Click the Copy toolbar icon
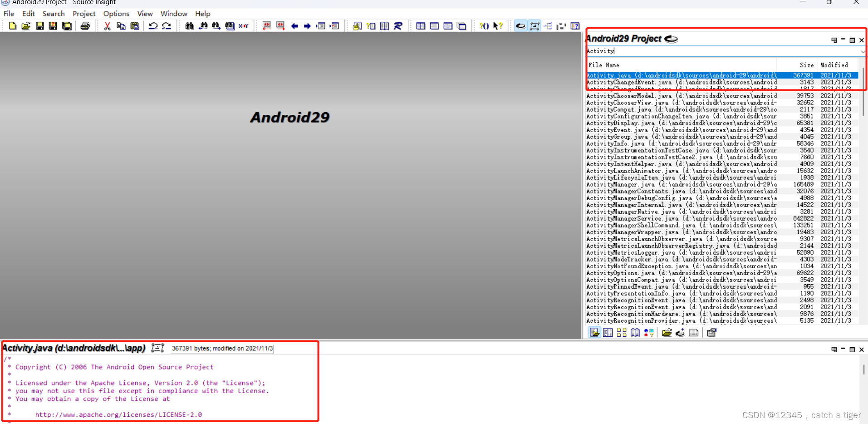Viewport: 868px width, 424px height. (x=121, y=26)
